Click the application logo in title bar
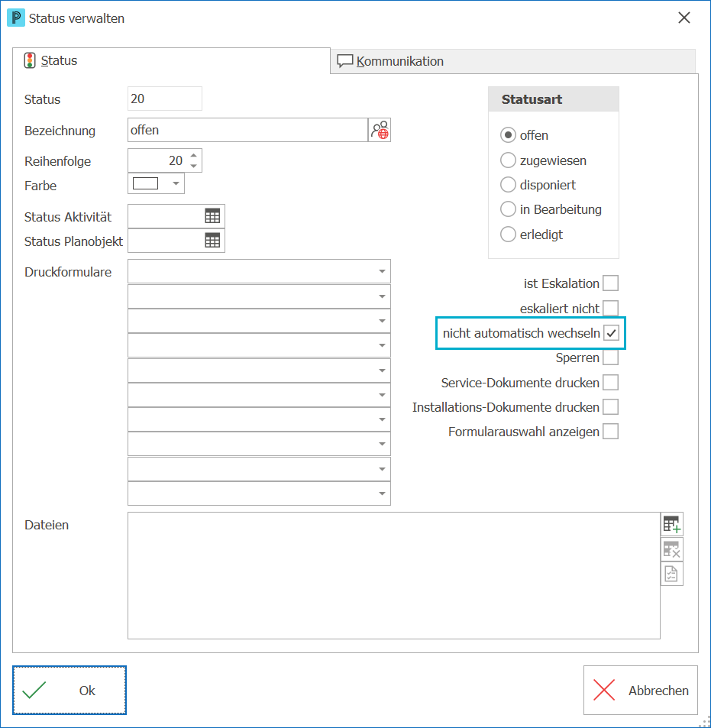The width and height of the screenshot is (711, 728). click(16, 18)
